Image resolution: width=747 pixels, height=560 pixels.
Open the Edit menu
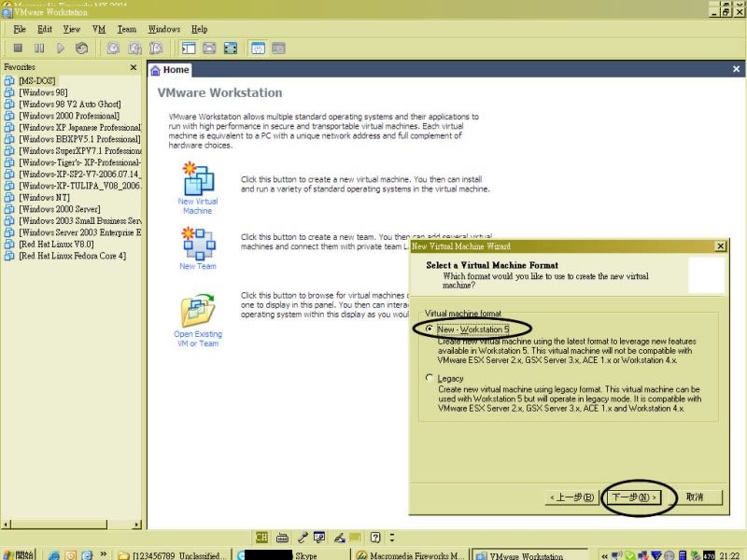coord(45,29)
